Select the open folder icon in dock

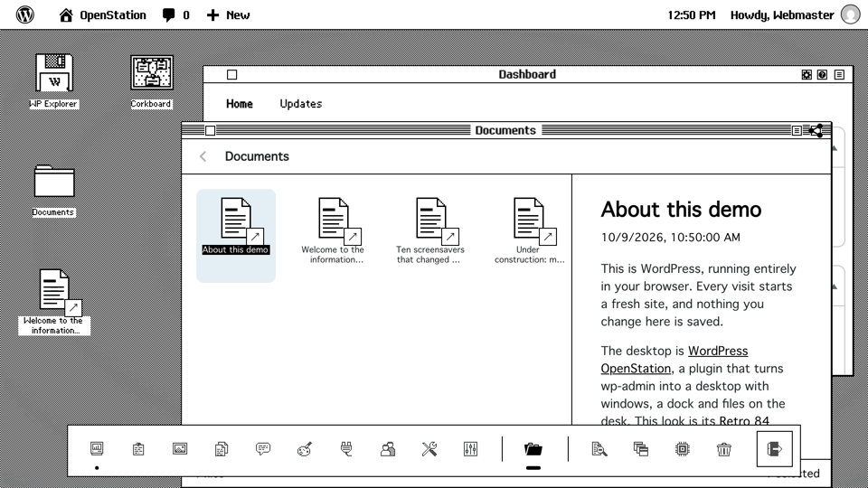tap(533, 449)
